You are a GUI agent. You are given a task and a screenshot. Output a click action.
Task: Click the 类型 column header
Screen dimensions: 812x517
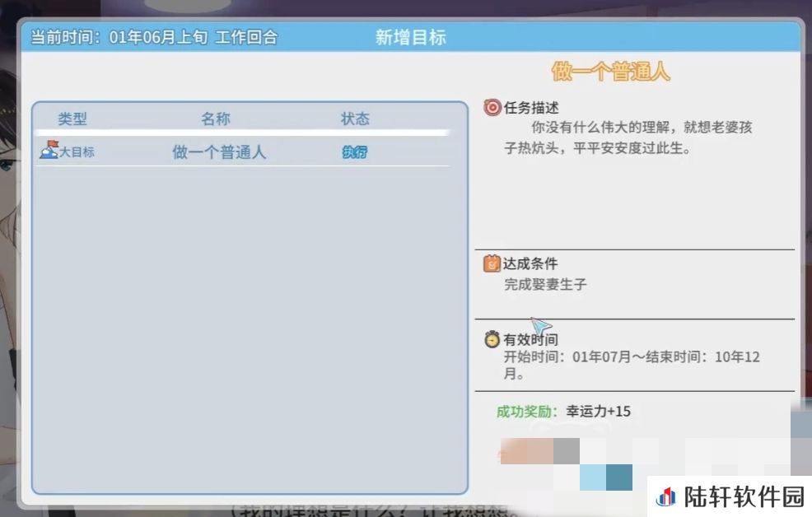point(72,119)
